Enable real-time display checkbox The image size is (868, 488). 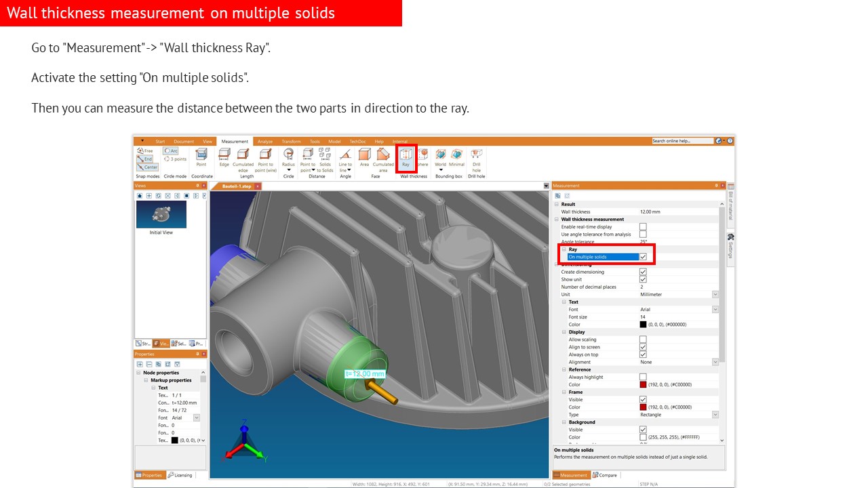click(643, 227)
